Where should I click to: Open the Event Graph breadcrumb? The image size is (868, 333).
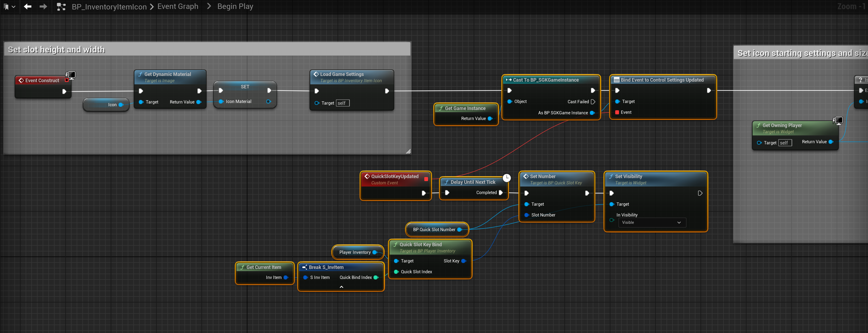[x=178, y=6]
